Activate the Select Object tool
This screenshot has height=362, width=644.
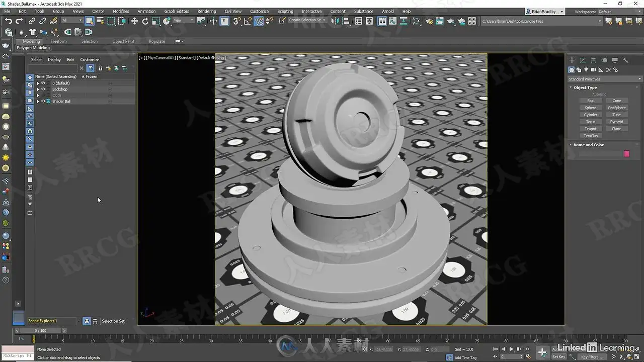click(x=90, y=21)
